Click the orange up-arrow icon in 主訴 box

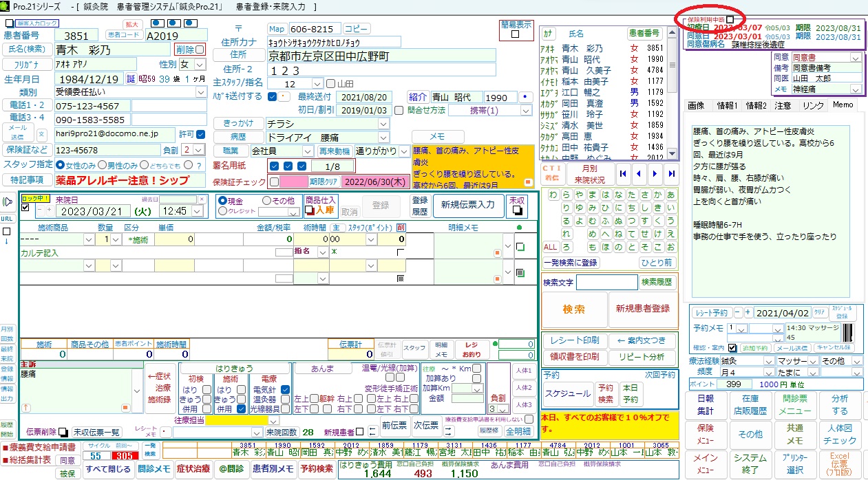pos(27,407)
